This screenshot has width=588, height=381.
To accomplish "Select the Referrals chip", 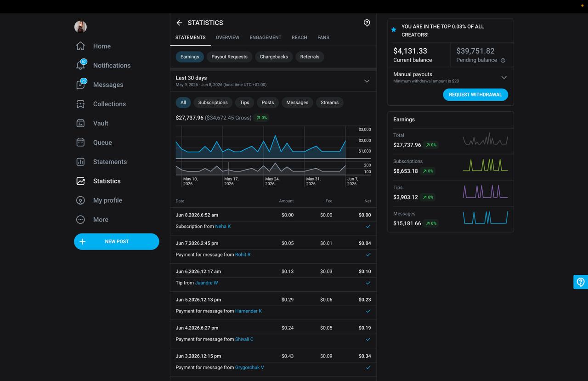I will tap(310, 57).
